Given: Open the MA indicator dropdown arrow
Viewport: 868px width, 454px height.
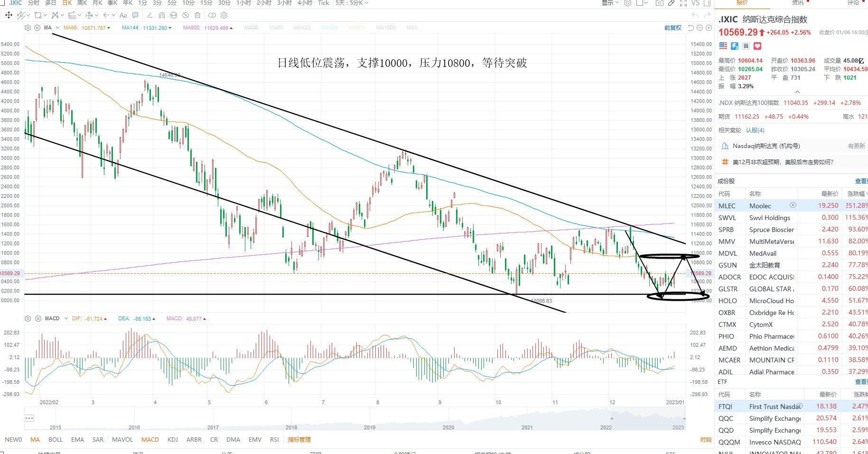Looking at the screenshot, I should (x=58, y=28).
